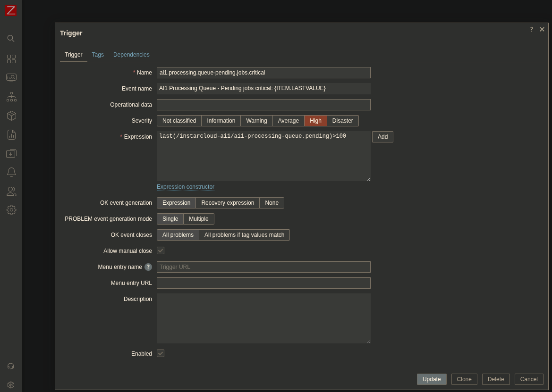The height and width of the screenshot is (392, 552).
Task: Click the Update button
Action: [x=432, y=379]
